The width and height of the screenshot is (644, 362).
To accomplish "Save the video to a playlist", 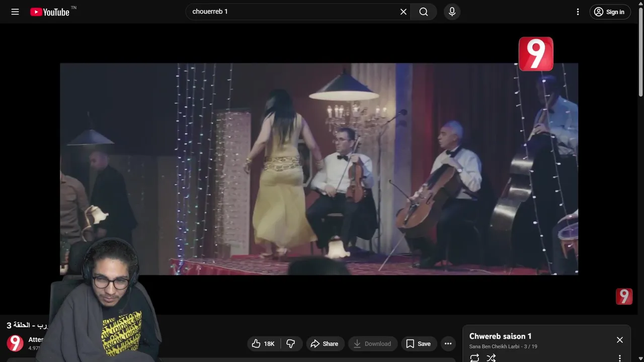I will pyautogui.click(x=419, y=343).
